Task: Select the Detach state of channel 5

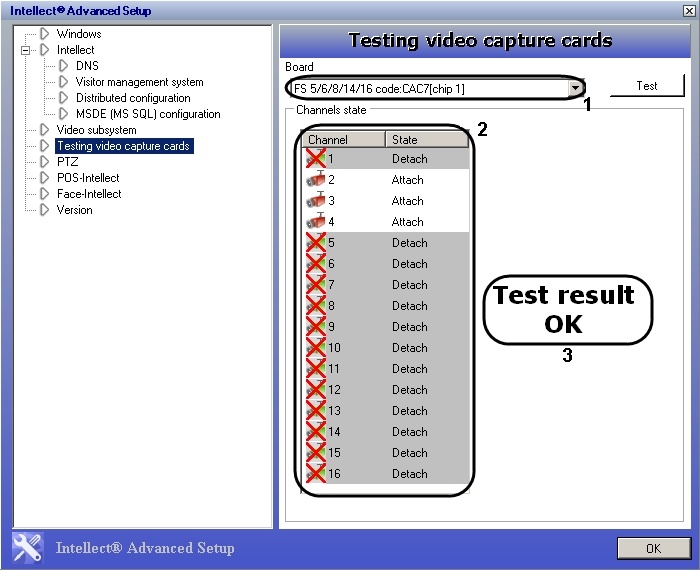Action: point(410,243)
